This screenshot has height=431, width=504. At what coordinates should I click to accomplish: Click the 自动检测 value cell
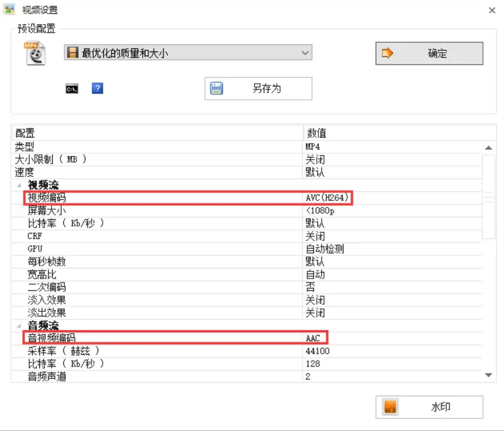[x=392, y=249]
